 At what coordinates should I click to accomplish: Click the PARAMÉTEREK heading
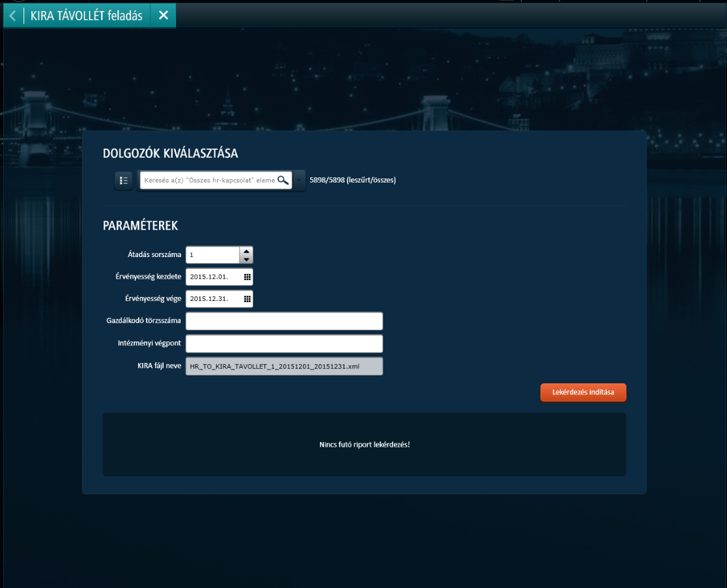click(x=140, y=226)
